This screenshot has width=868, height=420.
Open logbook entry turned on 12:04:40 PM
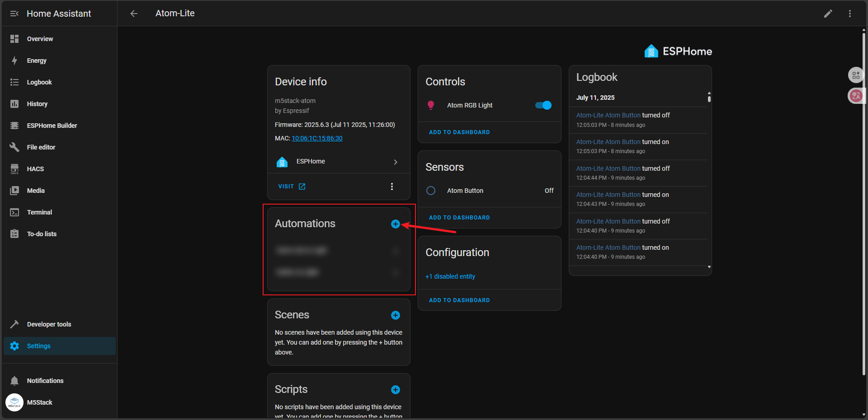[x=638, y=252]
